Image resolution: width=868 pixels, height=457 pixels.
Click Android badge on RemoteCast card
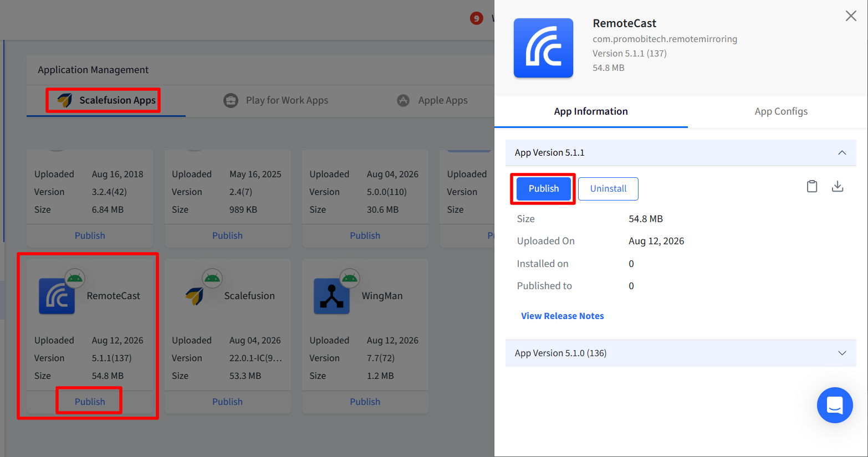pyautogui.click(x=74, y=278)
